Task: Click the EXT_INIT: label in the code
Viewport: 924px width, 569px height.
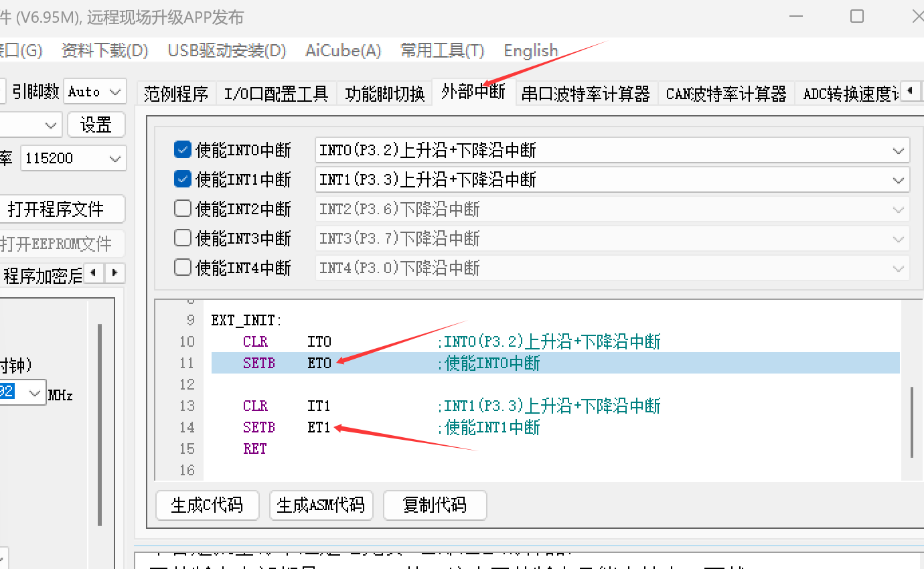Action: [x=246, y=321]
